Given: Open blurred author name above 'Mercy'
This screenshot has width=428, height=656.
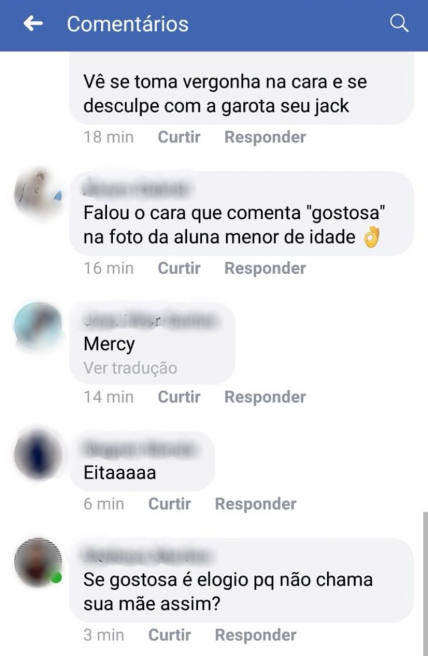Looking at the screenshot, I should point(151,321).
